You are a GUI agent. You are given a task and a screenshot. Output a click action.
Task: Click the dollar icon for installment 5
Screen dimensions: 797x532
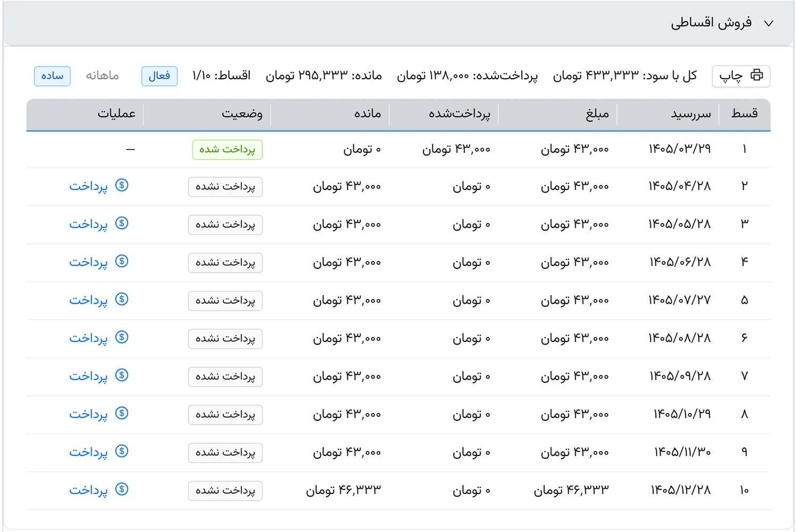pos(122,299)
